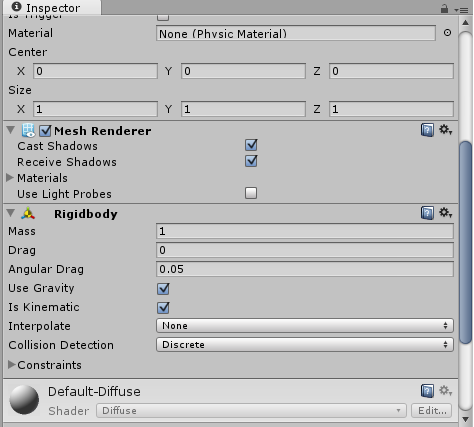Screen dimensions: 474x427
Task: Select the Inspector tab
Action: coord(51,7)
